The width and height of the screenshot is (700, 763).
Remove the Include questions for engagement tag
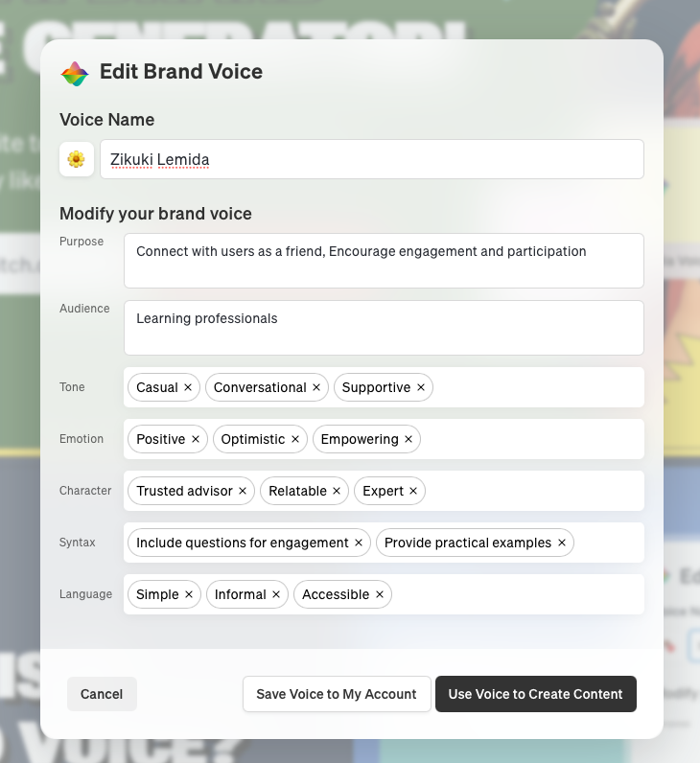[x=359, y=543]
